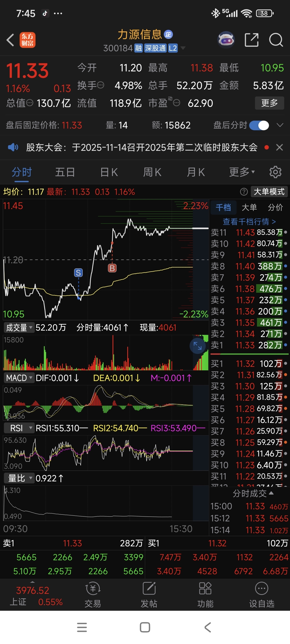Screen dimensions: 290x644
Task: Open the 量比 indicator dropdown
Action: (19, 478)
